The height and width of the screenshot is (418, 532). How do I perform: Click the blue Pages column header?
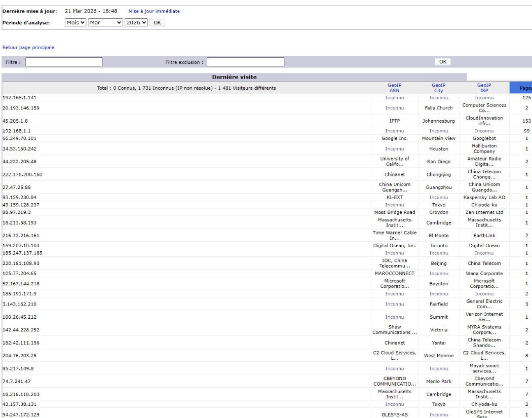[522, 88]
